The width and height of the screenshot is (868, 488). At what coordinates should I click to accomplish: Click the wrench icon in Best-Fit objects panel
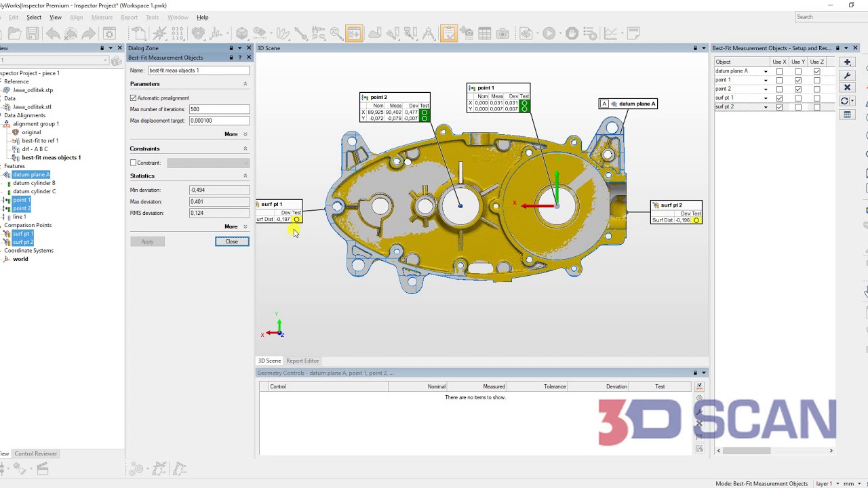pyautogui.click(x=846, y=75)
